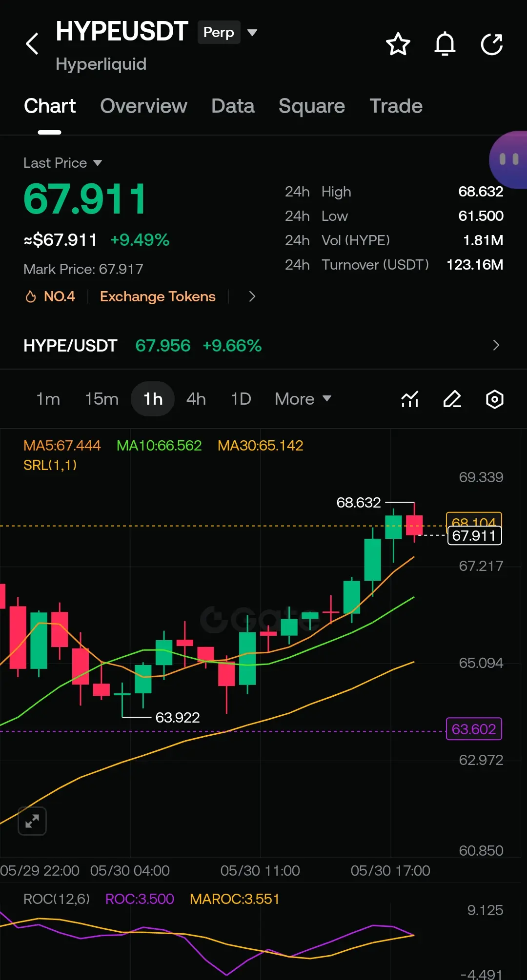This screenshot has width=527, height=980.
Task: Tap the Hyperliquid subtitle
Action: pyautogui.click(x=101, y=64)
